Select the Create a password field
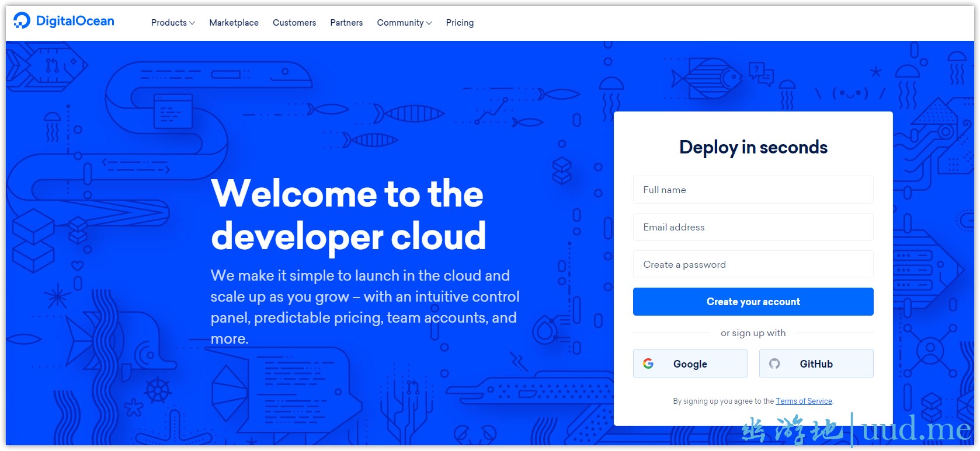980x451 pixels. [x=753, y=264]
